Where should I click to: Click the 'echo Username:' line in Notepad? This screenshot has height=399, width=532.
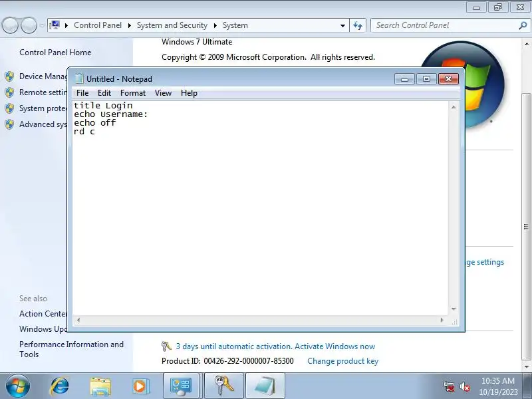coord(111,114)
